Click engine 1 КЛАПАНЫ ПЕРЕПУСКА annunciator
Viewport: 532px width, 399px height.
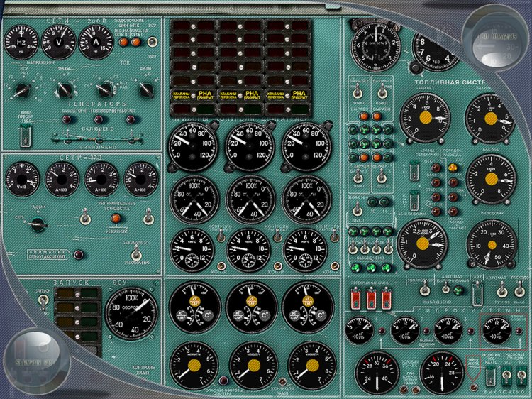click(182, 95)
